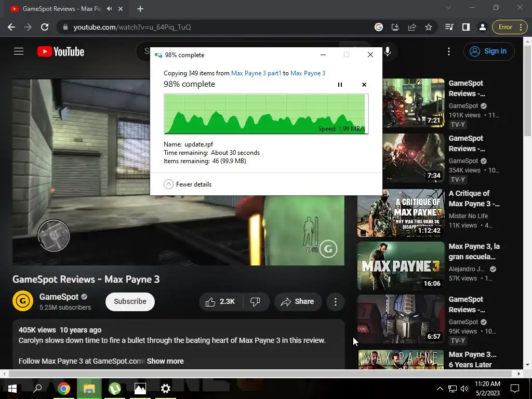Image resolution: width=532 pixels, height=399 pixels.
Task: Open the GameSpot channel avatar
Action: [23, 301]
